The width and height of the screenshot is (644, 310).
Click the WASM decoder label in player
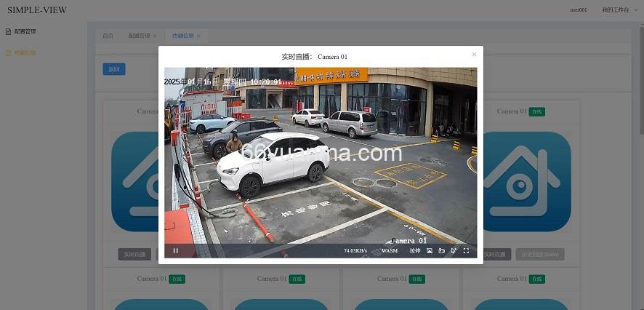[x=390, y=251]
